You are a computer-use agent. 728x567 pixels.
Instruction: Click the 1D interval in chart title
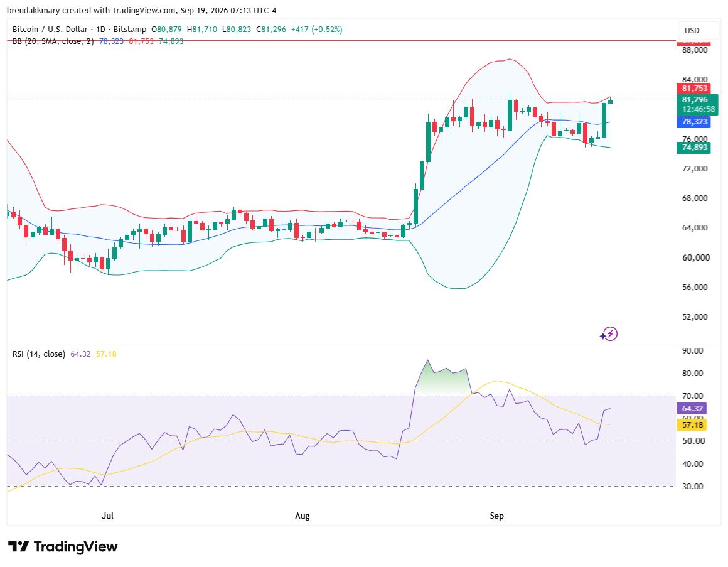(100, 30)
